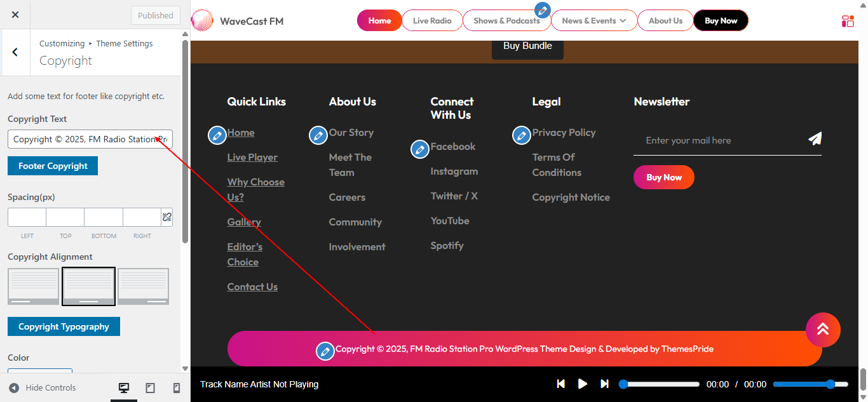Click inside the Copyright Text input field
868x402 pixels.
click(89, 138)
